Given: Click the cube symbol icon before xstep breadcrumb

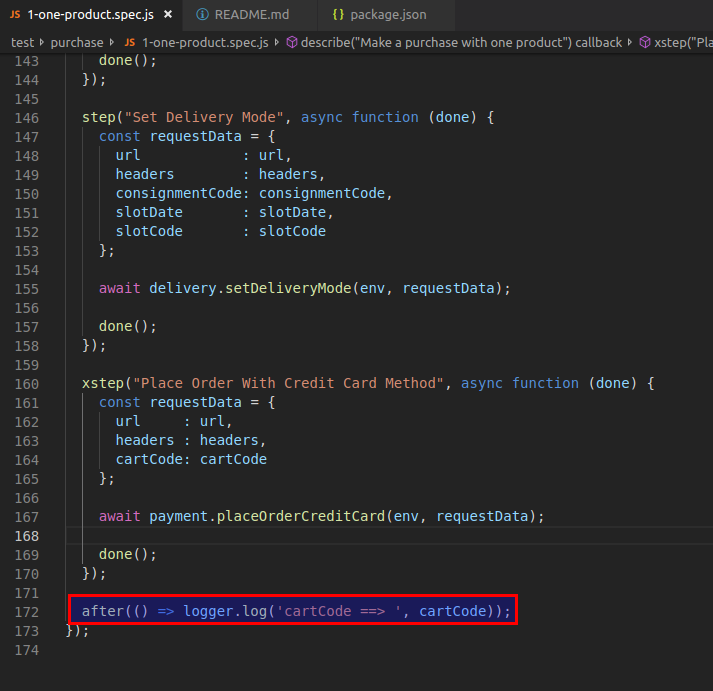Looking at the screenshot, I should (645, 43).
